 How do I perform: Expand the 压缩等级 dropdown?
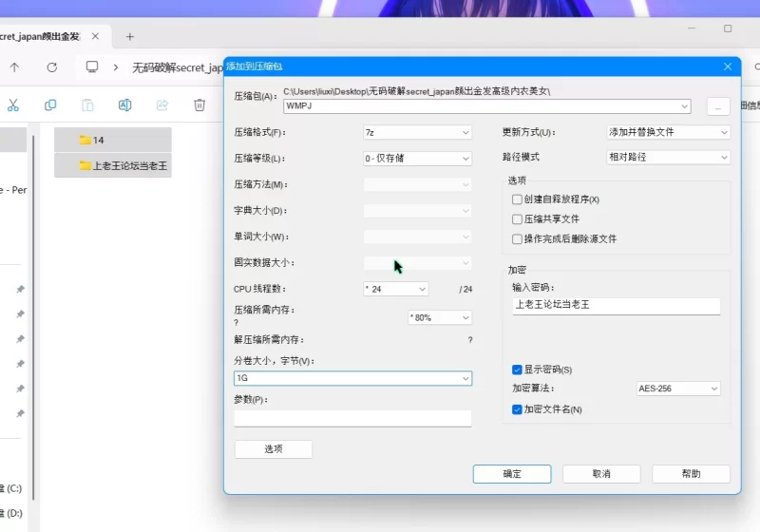point(417,159)
